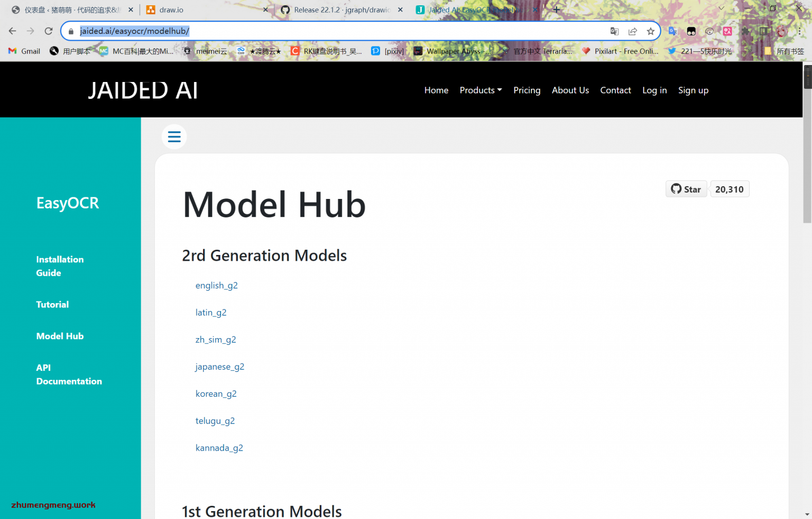Open the eye-shaped extension icon
The height and width of the screenshot is (519, 812).
tap(709, 31)
